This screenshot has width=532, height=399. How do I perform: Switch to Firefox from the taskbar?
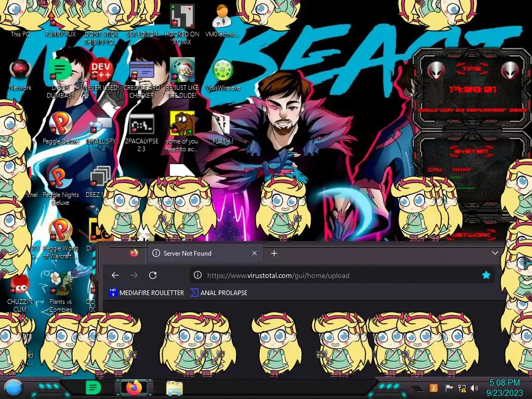tap(134, 388)
